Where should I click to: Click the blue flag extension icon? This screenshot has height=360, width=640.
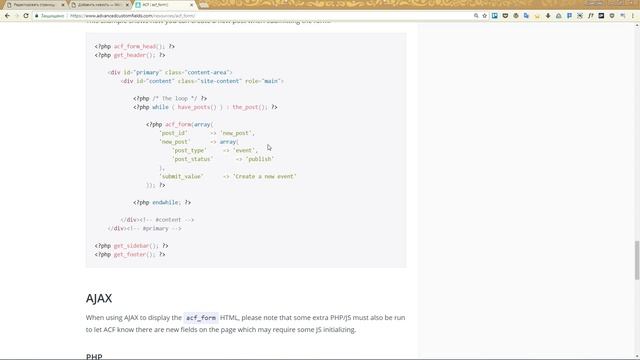tap(569, 16)
